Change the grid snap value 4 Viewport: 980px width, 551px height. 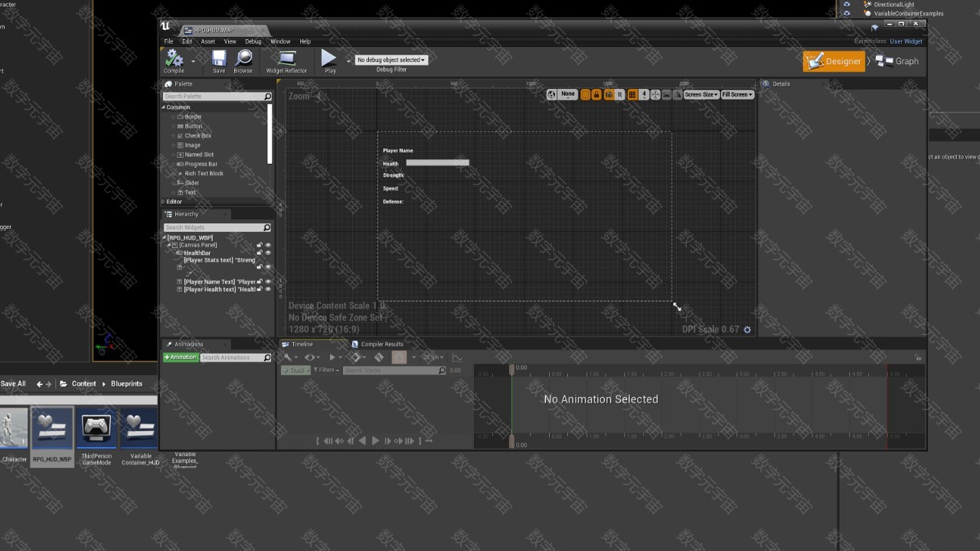coord(644,94)
